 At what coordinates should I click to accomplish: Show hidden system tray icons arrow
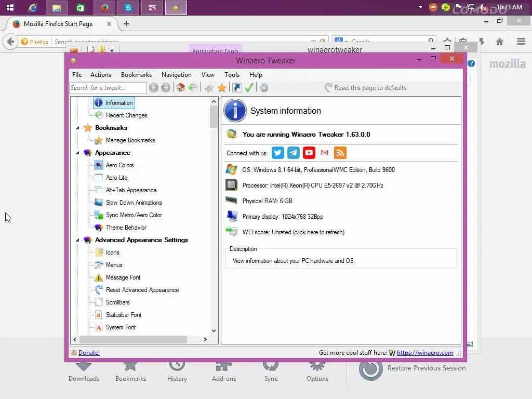pos(420,7)
